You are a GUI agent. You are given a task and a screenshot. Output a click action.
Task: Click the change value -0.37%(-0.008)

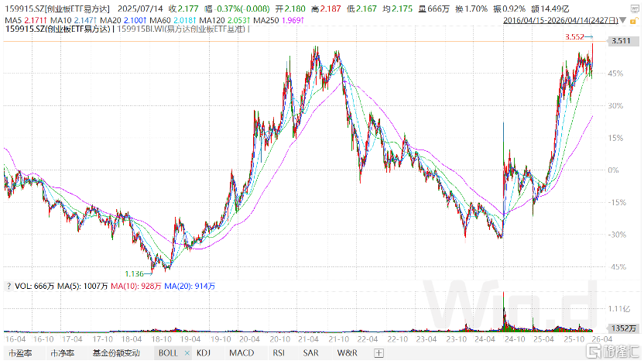point(237,9)
